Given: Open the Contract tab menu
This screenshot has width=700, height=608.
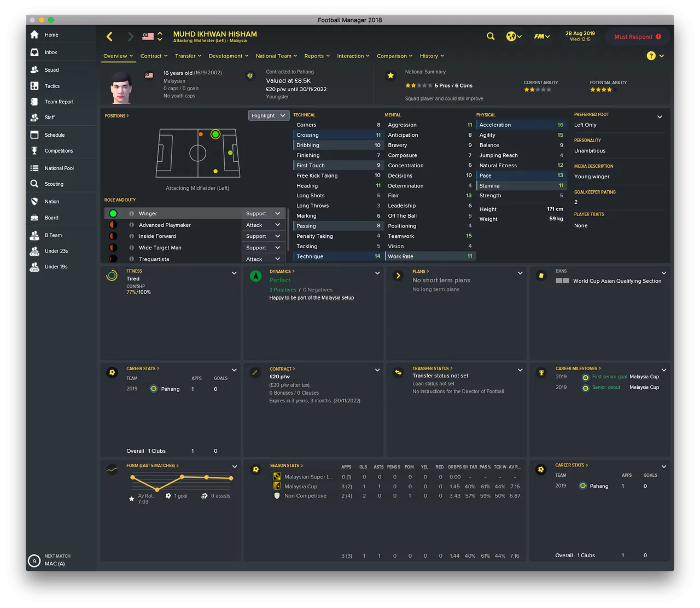Looking at the screenshot, I should click(154, 56).
